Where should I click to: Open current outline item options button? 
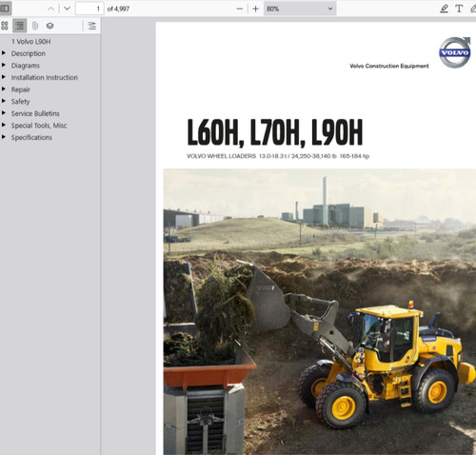click(x=91, y=26)
